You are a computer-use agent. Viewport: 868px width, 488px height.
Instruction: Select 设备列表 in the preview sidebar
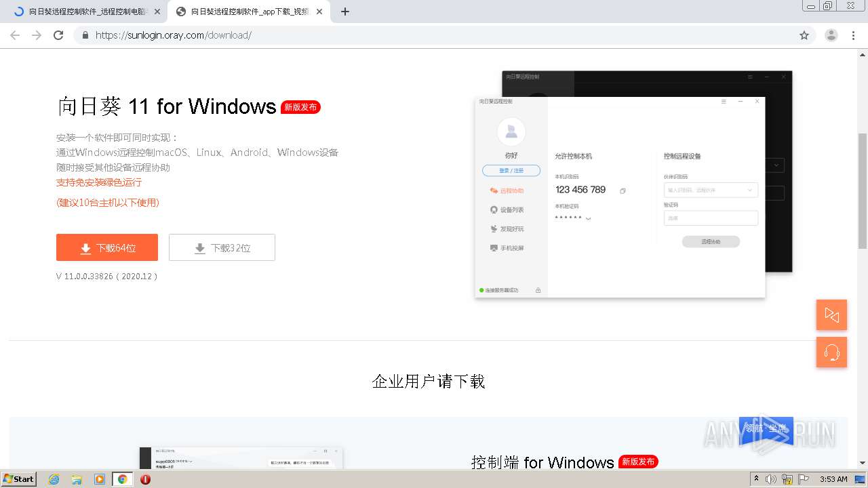coord(507,210)
